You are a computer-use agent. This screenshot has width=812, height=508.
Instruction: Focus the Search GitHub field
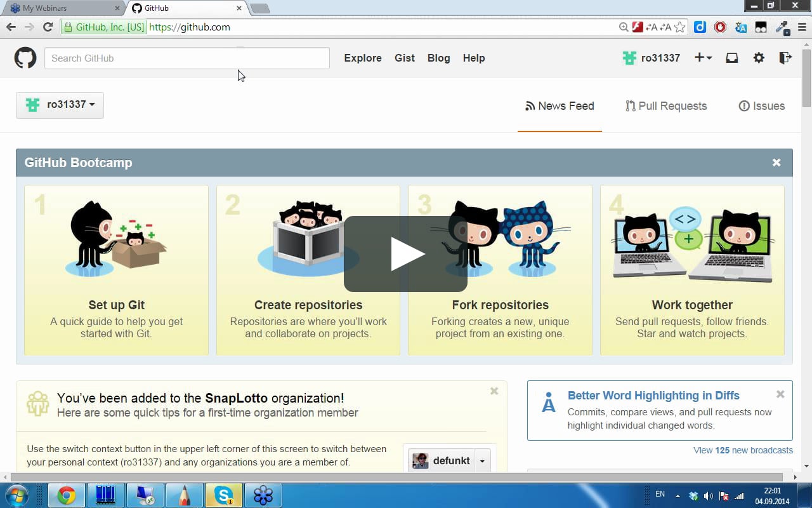(187, 58)
